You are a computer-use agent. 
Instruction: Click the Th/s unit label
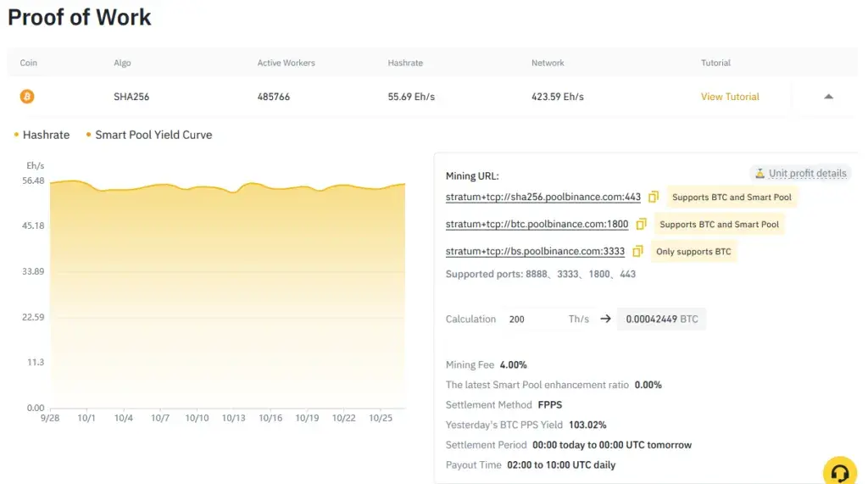coord(578,319)
